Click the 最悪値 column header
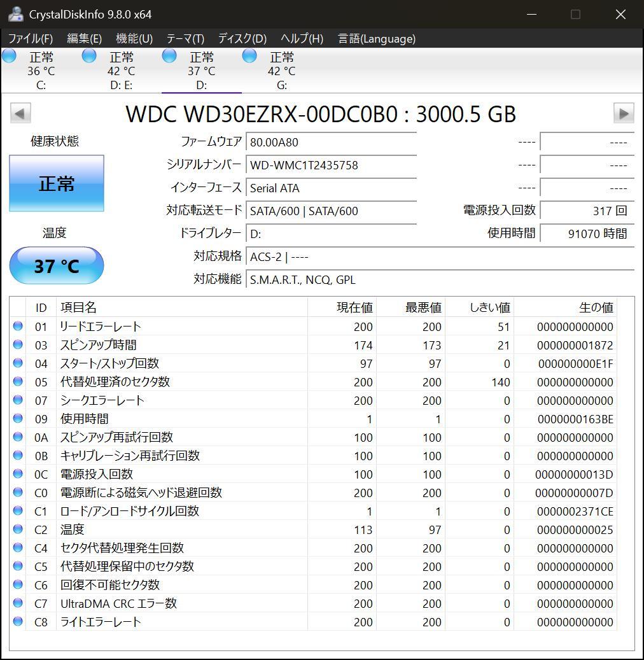This screenshot has height=660, width=644. coord(410,307)
